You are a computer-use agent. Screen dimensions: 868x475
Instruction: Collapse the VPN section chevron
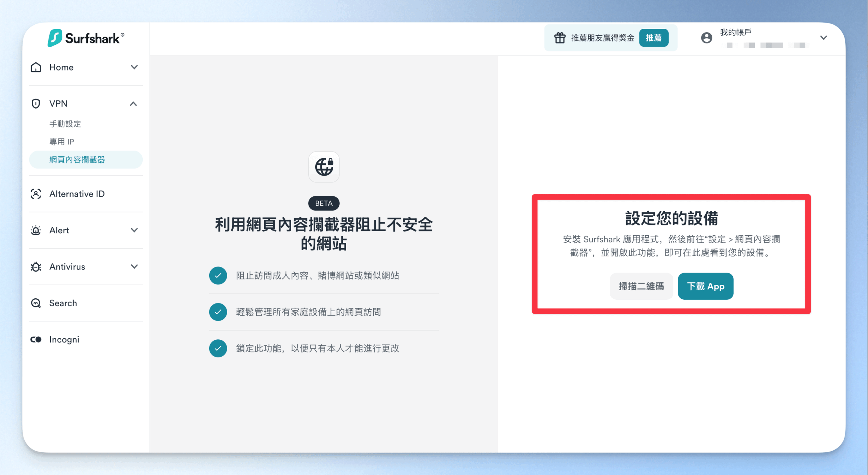[x=134, y=104]
